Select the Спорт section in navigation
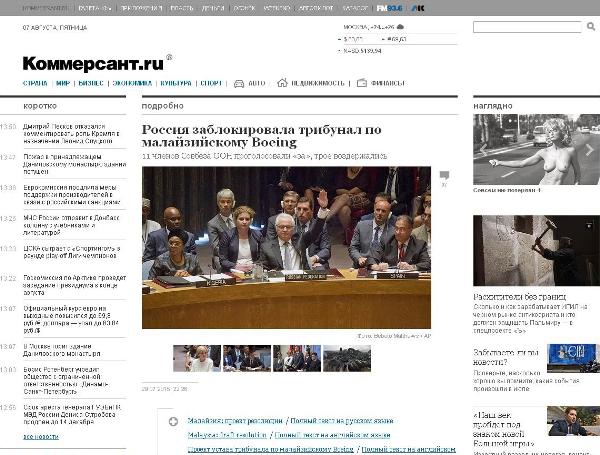 tap(211, 83)
